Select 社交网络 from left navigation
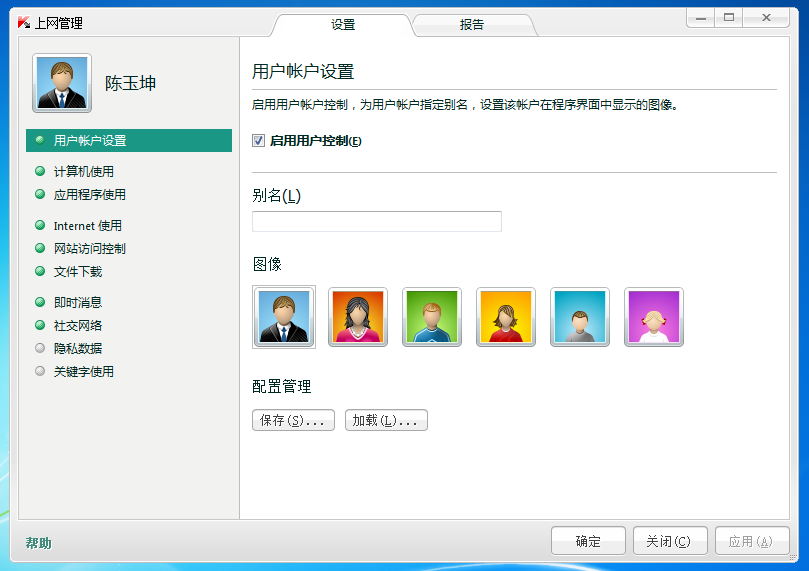Viewport: 809px width, 571px height. (78, 326)
